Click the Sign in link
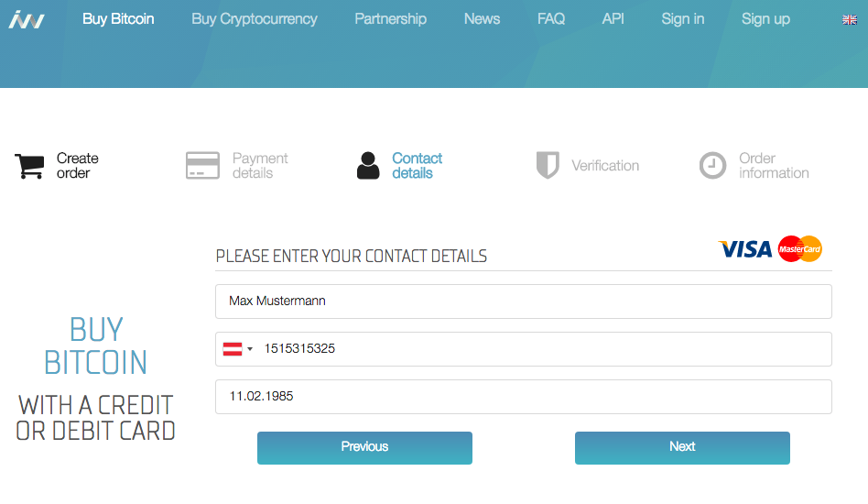The height and width of the screenshot is (504, 868). pos(682,19)
